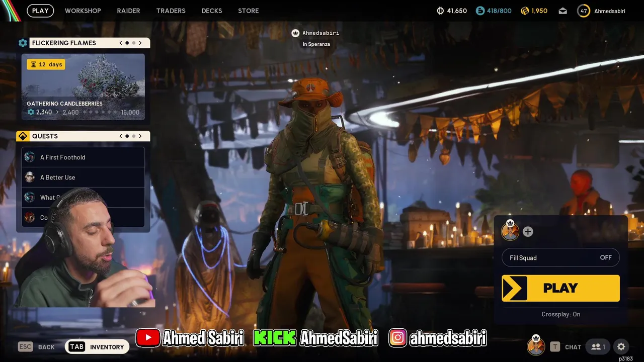Click the A First Foothold quest giver icon
Image resolution: width=644 pixels, height=362 pixels.
click(30, 157)
